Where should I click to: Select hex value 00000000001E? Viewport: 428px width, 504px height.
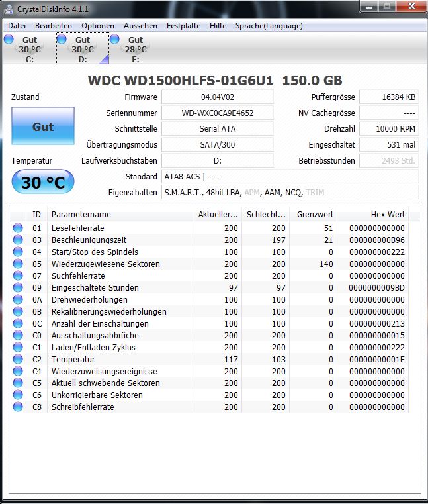[x=377, y=360]
